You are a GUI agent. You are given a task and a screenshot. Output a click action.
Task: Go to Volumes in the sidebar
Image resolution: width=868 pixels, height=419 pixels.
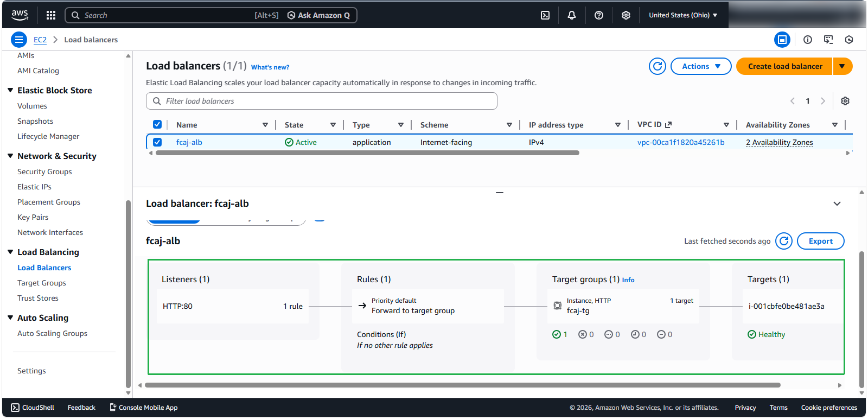32,106
